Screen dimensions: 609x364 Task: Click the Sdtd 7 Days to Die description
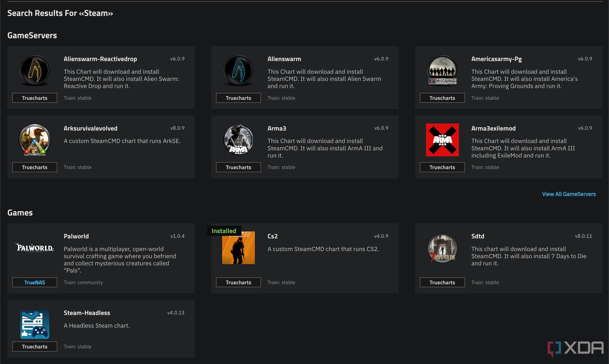[529, 256]
